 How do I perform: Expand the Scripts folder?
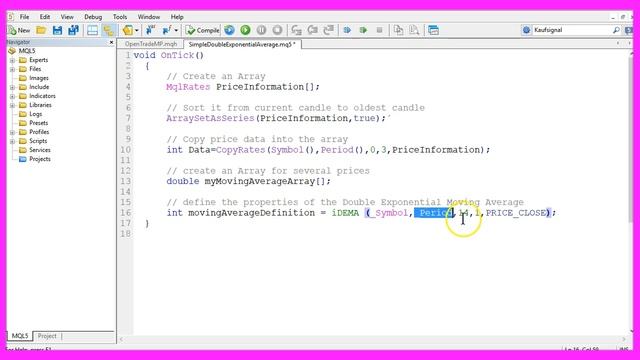point(12,141)
